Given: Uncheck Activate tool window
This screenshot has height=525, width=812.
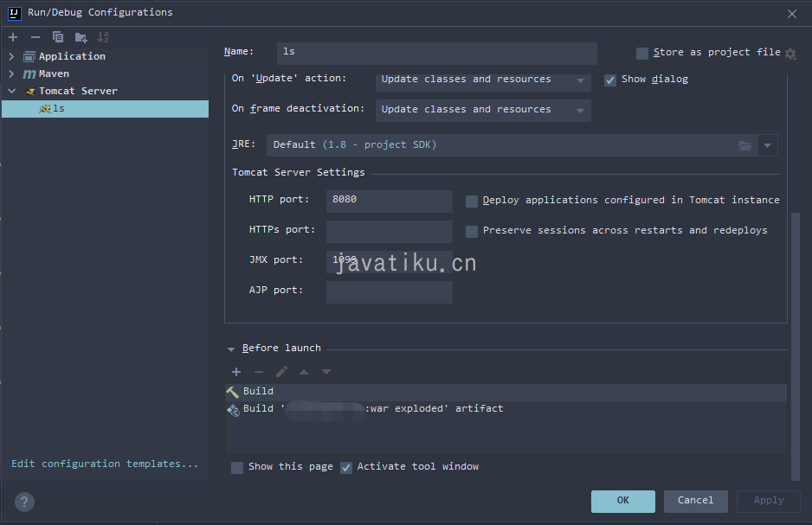Looking at the screenshot, I should coord(346,468).
